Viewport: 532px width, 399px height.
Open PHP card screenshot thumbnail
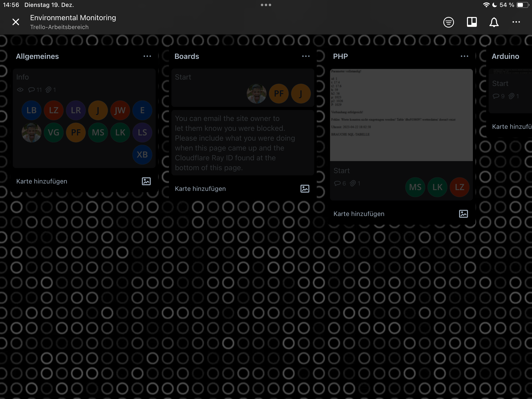401,115
